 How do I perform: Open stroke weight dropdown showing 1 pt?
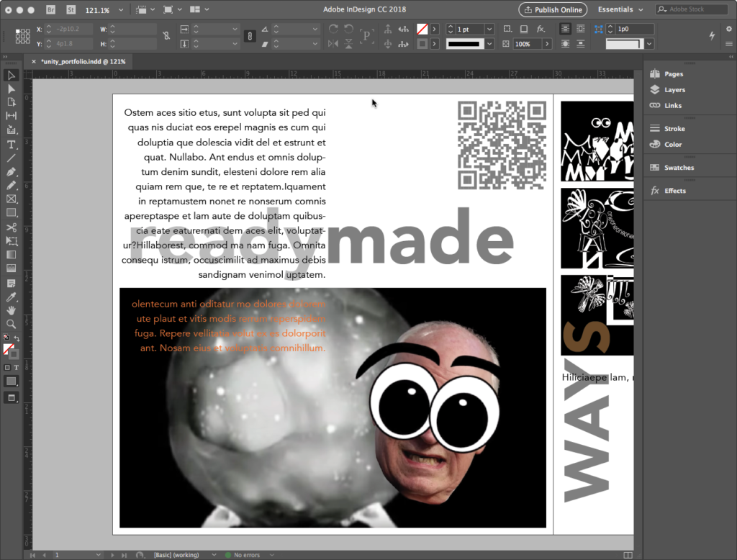point(489,29)
